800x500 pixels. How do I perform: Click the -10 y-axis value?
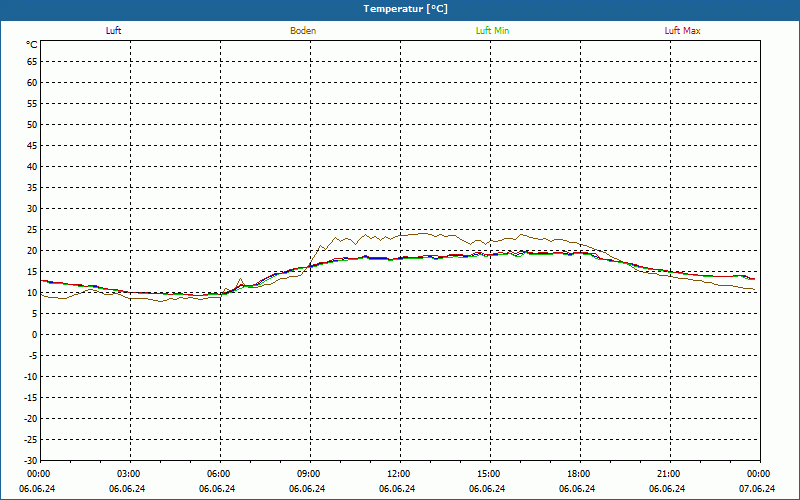[x=31, y=377]
